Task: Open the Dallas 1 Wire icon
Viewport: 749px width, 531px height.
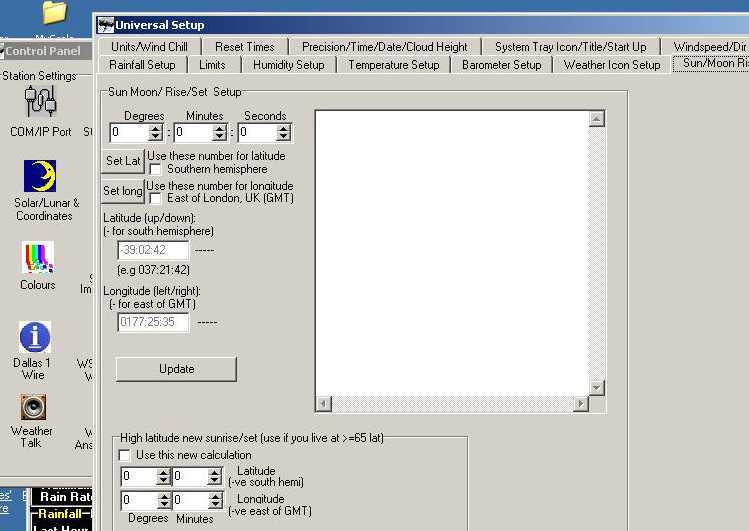Action: 35,337
